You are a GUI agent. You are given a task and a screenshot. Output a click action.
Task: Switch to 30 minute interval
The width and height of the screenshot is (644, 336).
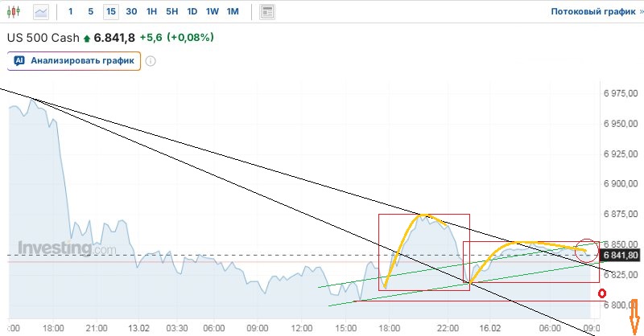[x=131, y=12]
